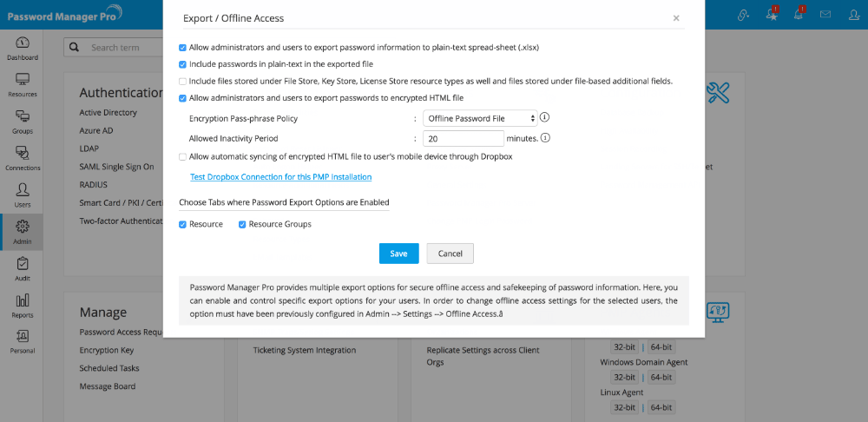Download Windows Domain Agent 32-bit
Screen dimensions: 868x422
(x=623, y=377)
